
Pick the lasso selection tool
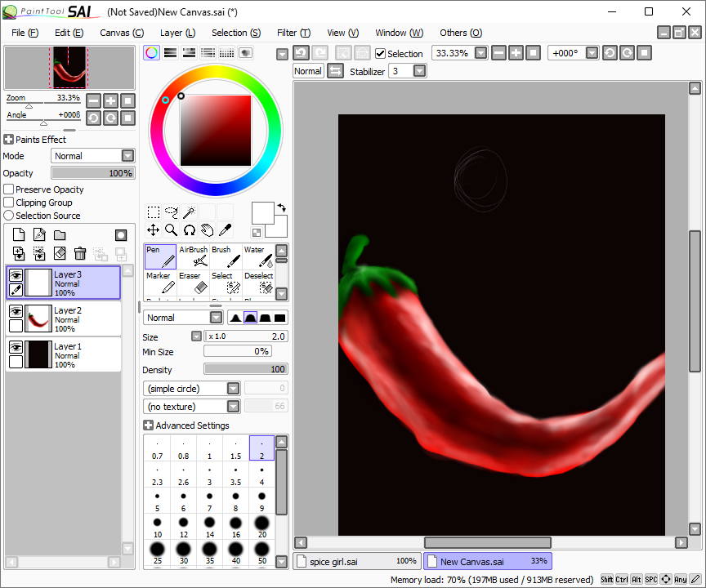click(171, 212)
